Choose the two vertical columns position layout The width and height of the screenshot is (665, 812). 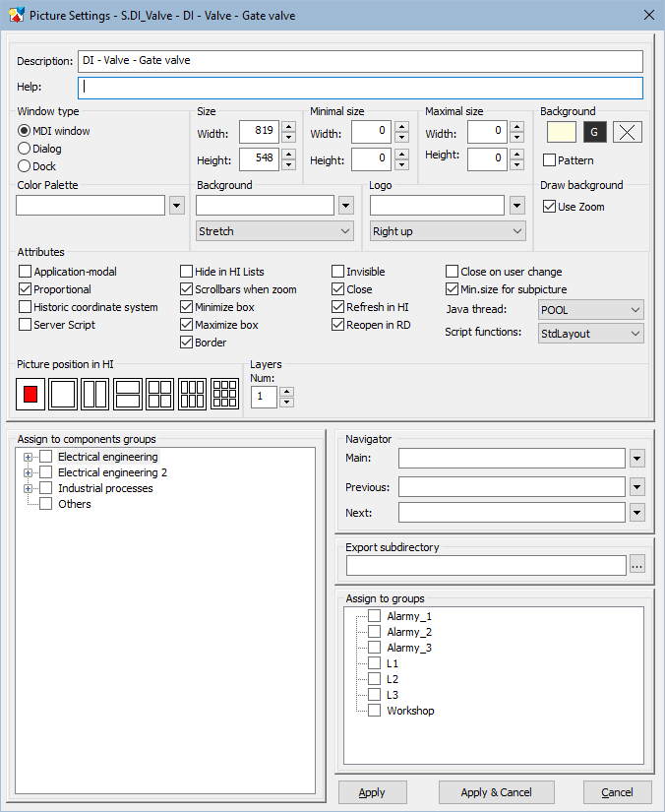pyautogui.click(x=95, y=394)
